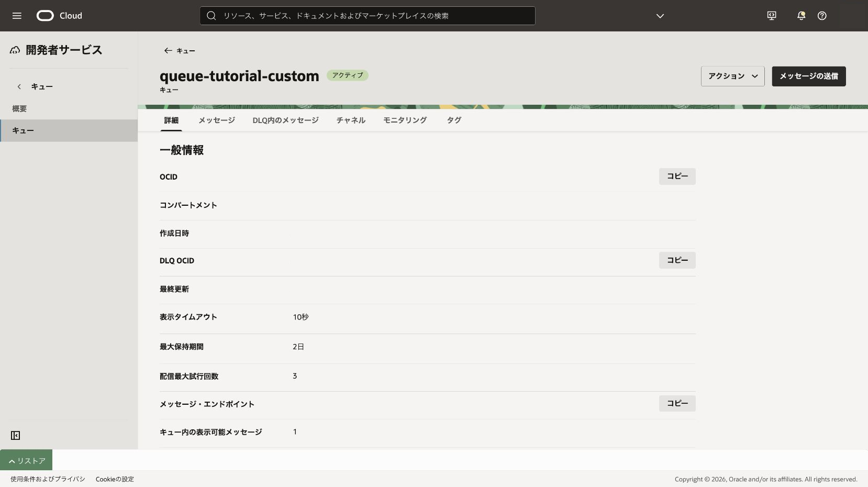Switch to the 詳細 tab
Viewport: 868px width, 487px height.
click(x=171, y=120)
